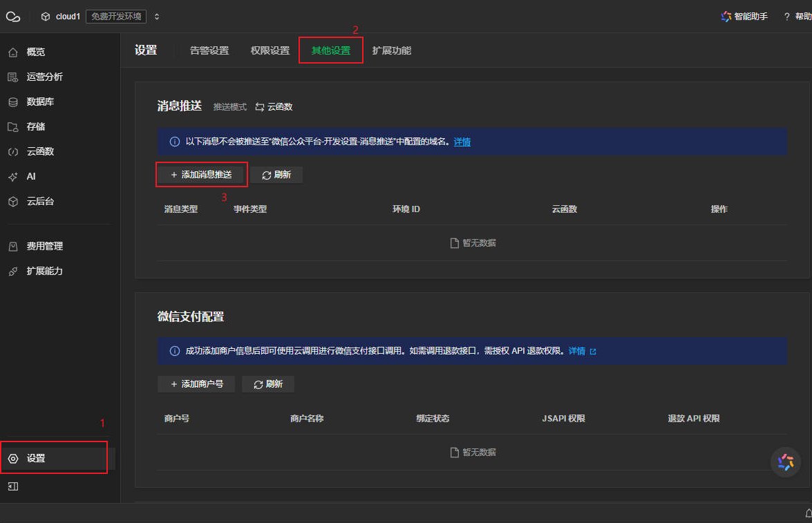812x523 pixels.
Task: Switch to the 权限设置 tab
Action: 270,50
